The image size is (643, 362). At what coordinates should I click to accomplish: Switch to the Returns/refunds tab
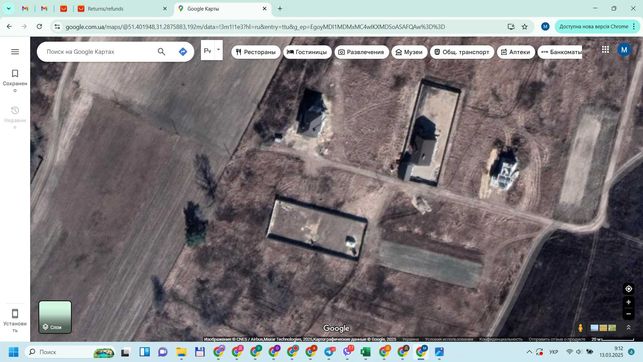click(122, 9)
